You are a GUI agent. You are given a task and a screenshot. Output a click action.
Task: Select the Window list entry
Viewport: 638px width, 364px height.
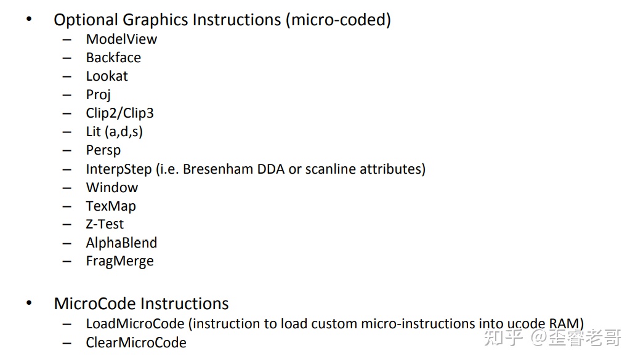pos(112,187)
